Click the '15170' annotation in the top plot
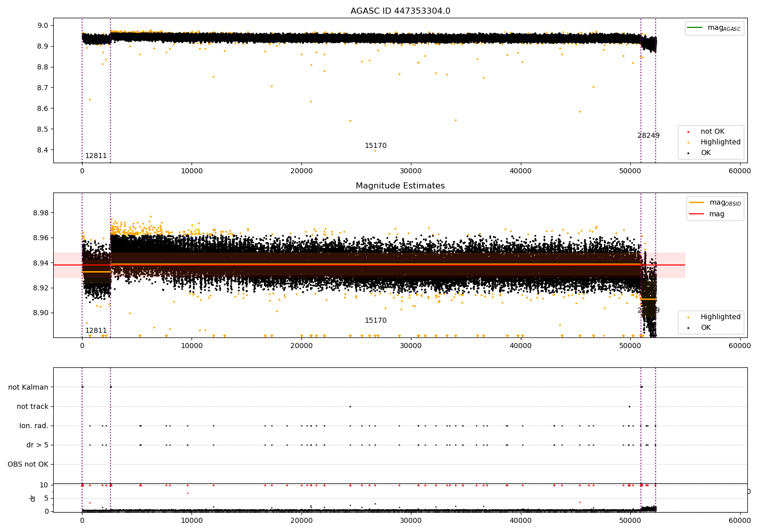 pos(375,145)
